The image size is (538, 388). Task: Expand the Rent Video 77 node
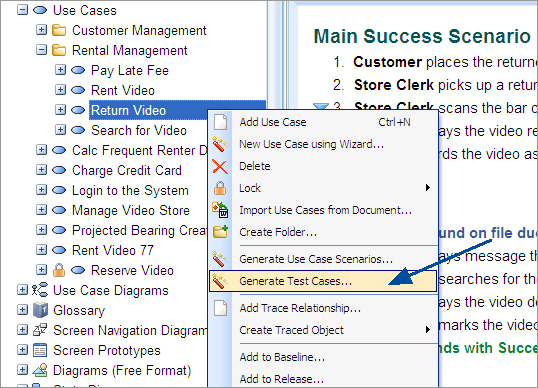pos(41,250)
